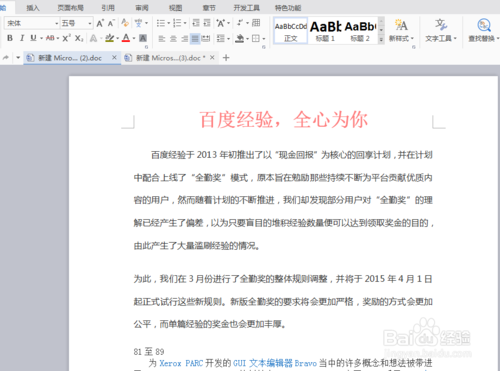
Task: Expand the 五号 font size dropdown
Action: tap(89, 23)
